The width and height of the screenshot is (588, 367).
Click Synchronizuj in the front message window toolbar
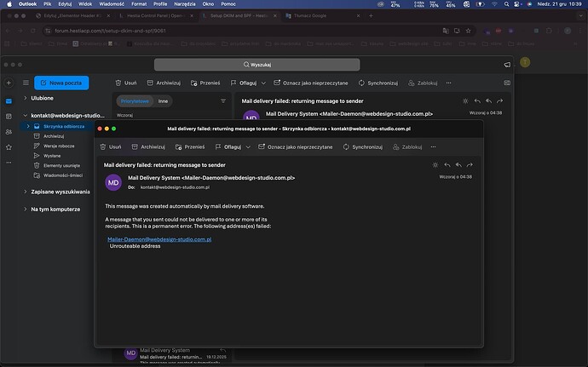pos(362,146)
